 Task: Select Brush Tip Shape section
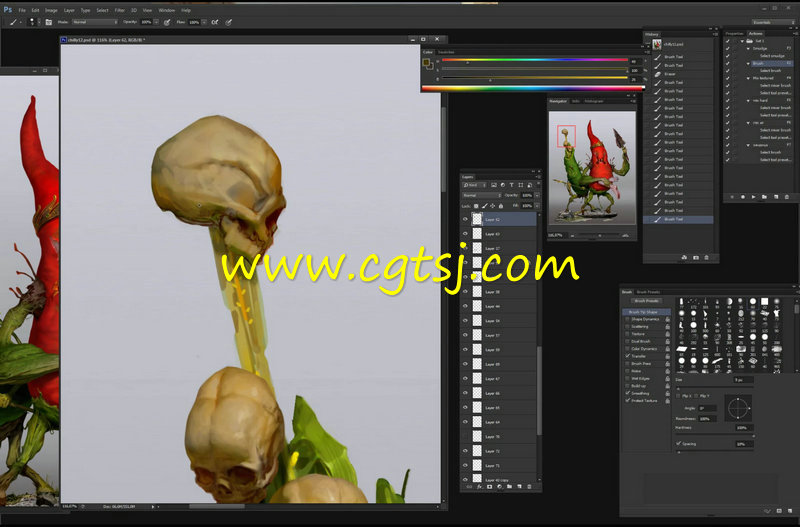click(646, 312)
